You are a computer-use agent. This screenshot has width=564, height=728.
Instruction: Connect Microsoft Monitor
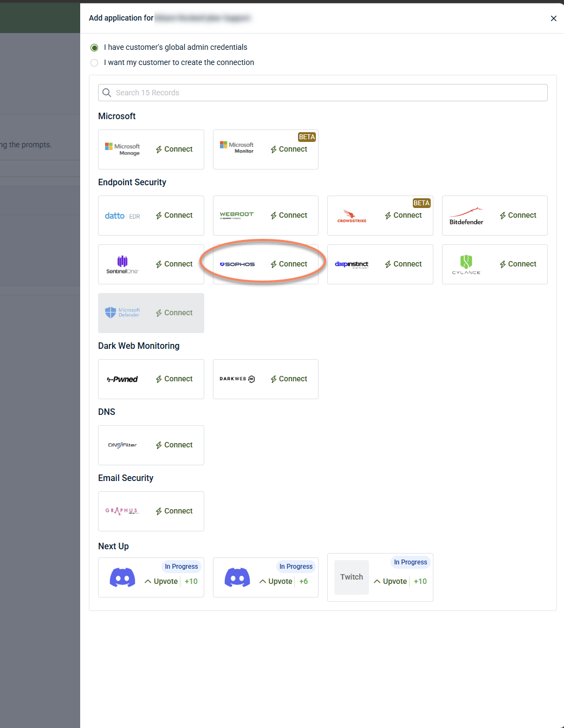click(289, 149)
